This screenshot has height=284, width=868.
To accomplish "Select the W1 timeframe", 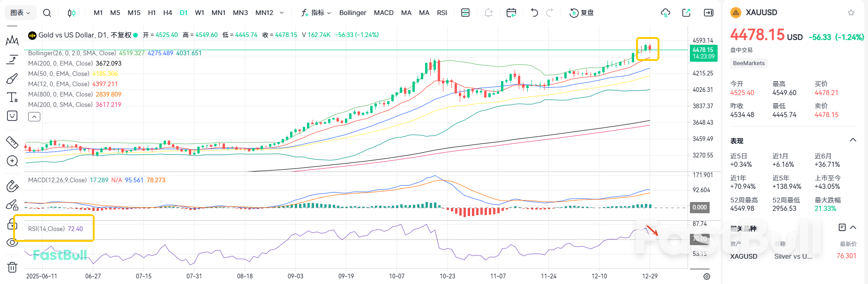I will pos(200,13).
